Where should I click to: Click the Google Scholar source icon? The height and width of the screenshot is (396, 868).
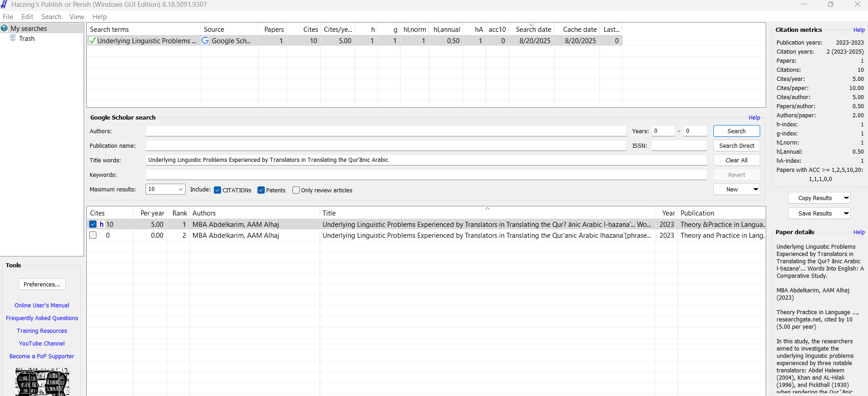point(206,40)
